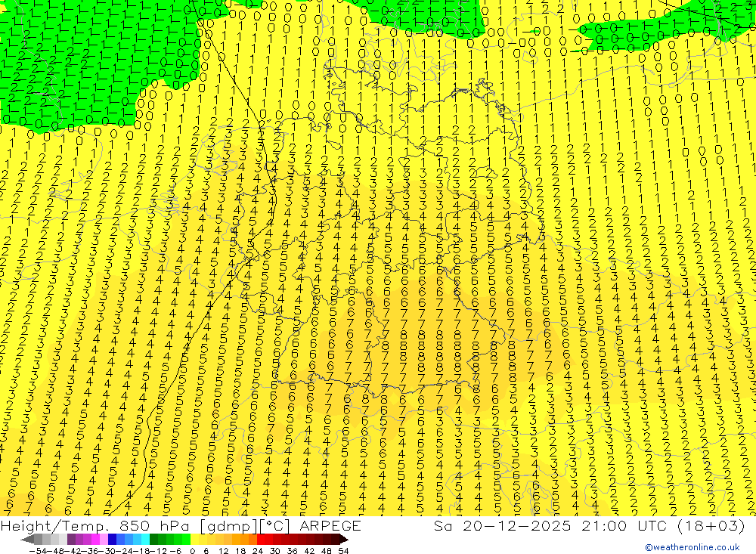
Task: Click the dark blue legend swatch above -30
Action: point(112,539)
